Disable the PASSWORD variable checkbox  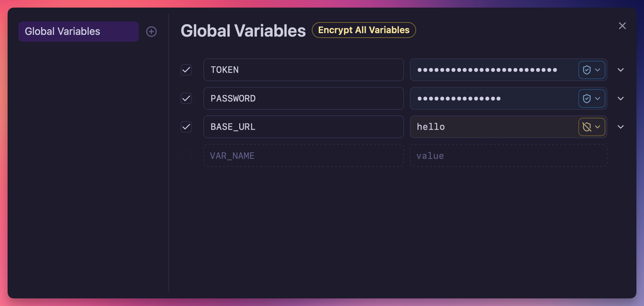(186, 98)
